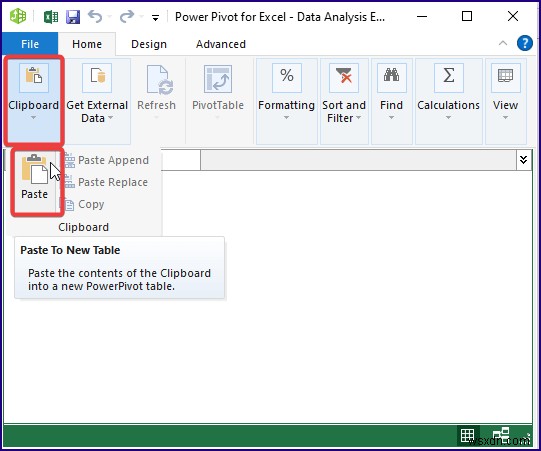The height and width of the screenshot is (451, 541).
Task: Click the Power Pivot green cube icon
Action: [18, 16]
